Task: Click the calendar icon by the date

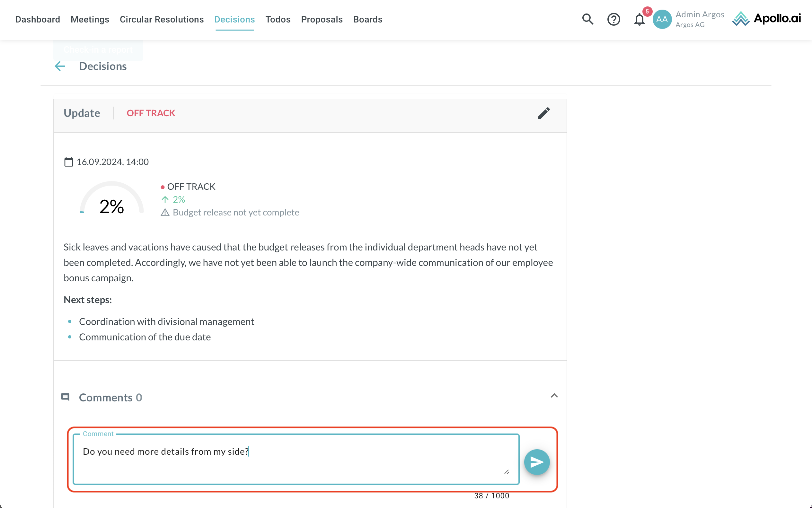Action: (68, 162)
